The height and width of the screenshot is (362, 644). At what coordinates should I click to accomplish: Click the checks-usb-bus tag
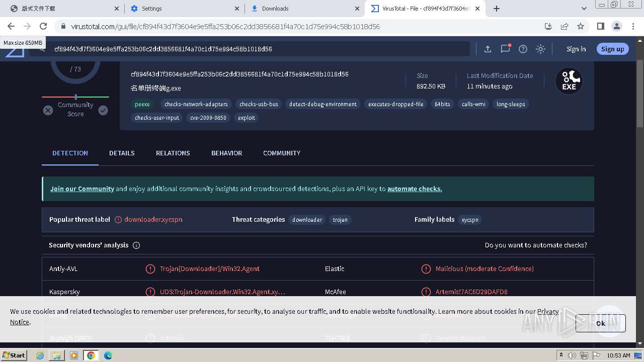tap(259, 104)
